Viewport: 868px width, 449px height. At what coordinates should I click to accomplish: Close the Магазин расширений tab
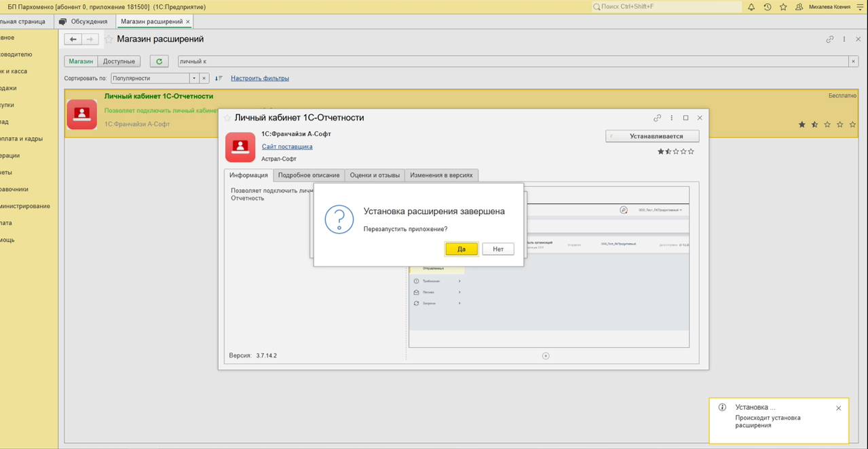click(189, 22)
